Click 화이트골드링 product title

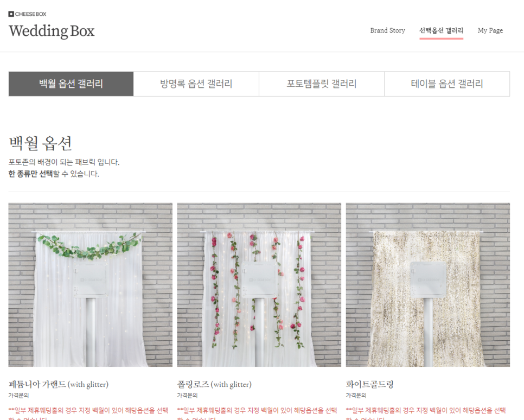(369, 385)
